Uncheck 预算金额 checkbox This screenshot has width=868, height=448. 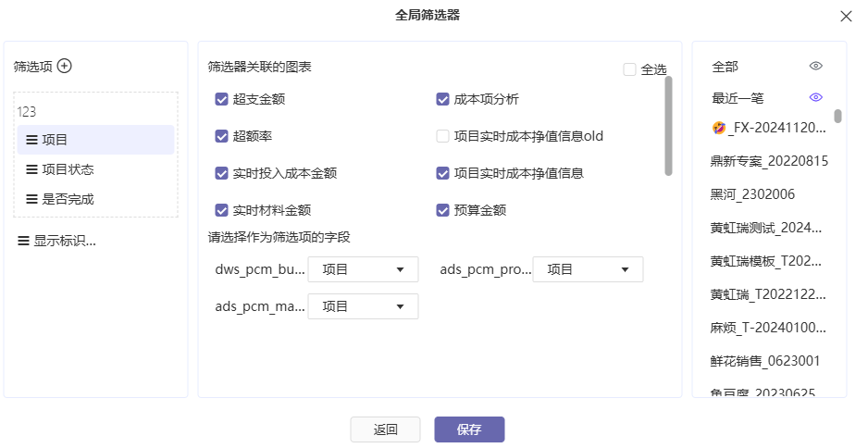click(442, 210)
